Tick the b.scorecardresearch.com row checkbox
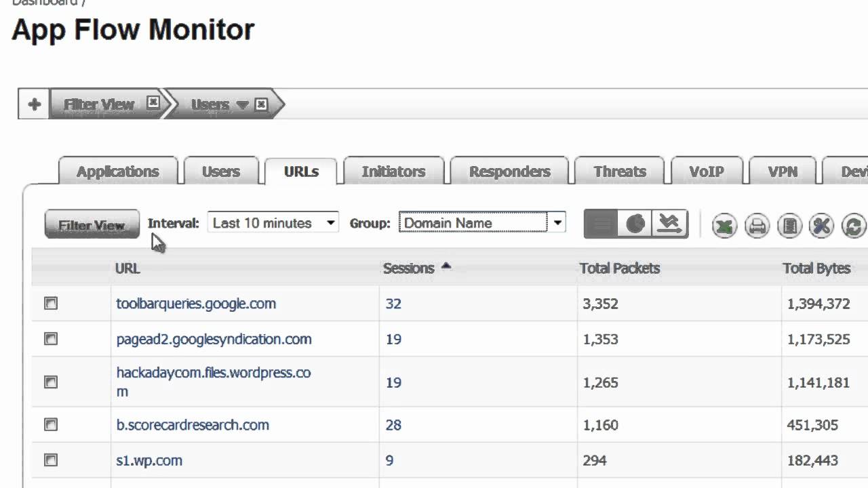 [51, 425]
